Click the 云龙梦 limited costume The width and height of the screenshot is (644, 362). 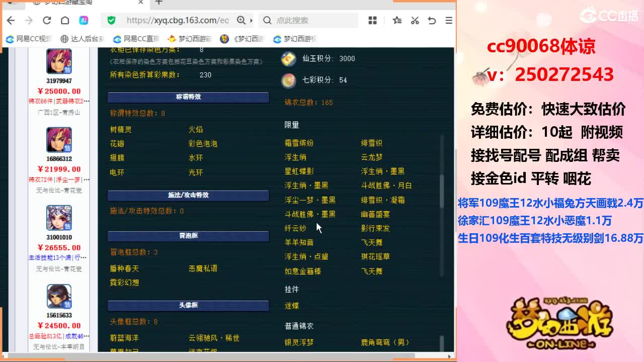point(372,157)
